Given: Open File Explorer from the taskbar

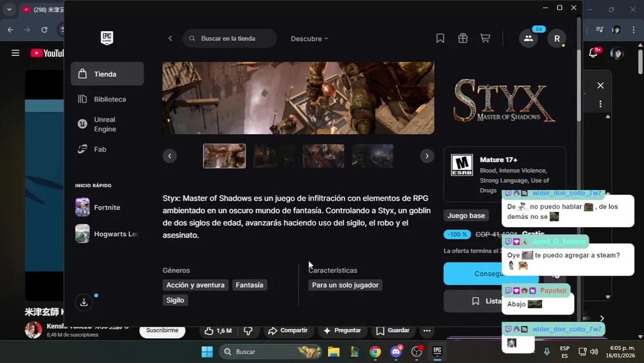Looking at the screenshot, I should 334,352.
